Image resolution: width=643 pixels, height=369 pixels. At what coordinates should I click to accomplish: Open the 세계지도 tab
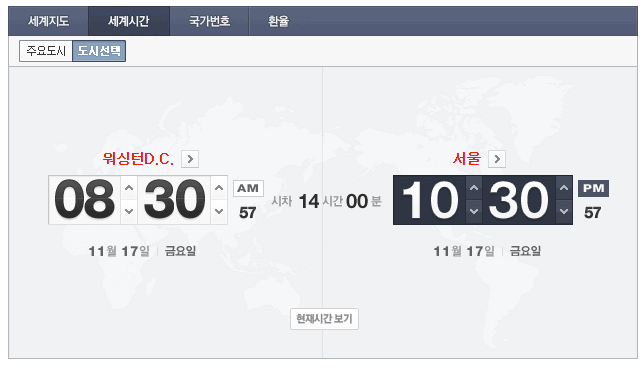pos(48,21)
